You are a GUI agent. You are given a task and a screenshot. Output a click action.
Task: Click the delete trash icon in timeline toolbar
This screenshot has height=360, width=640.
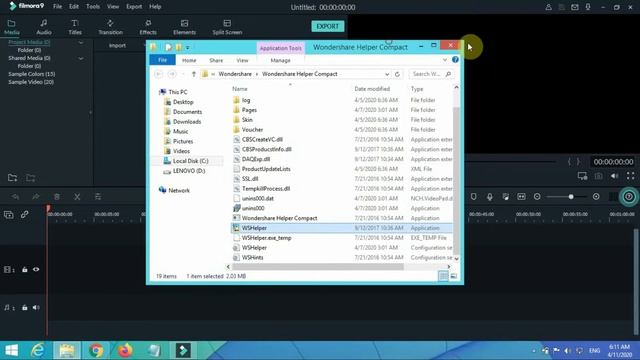tap(57, 197)
